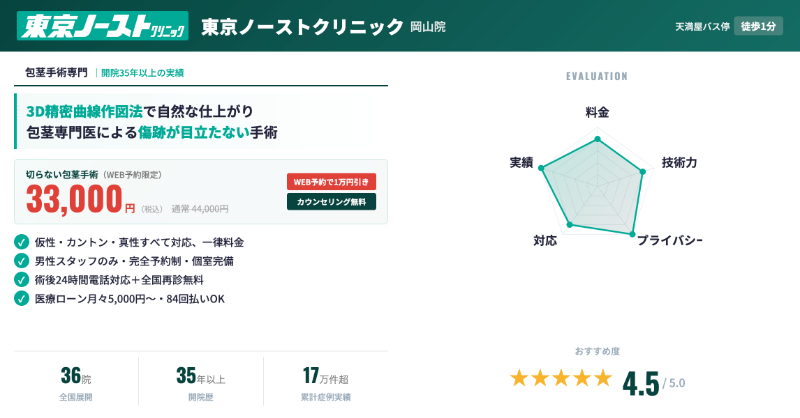Click the first gold rating star

tap(519, 378)
